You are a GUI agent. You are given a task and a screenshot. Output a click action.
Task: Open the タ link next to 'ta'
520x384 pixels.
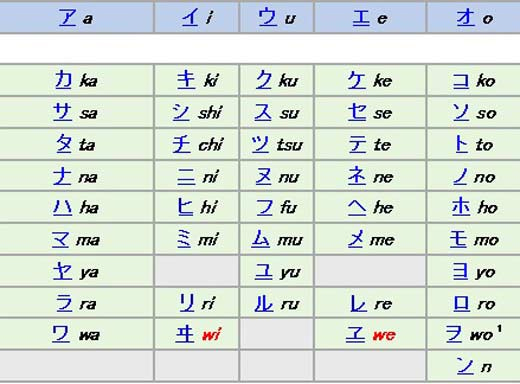[64, 144]
